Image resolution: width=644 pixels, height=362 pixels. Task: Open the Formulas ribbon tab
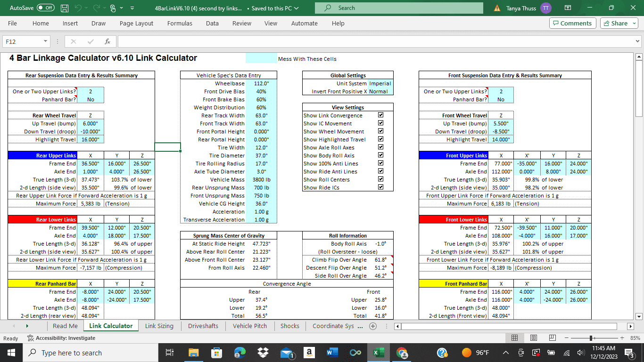tap(180, 23)
